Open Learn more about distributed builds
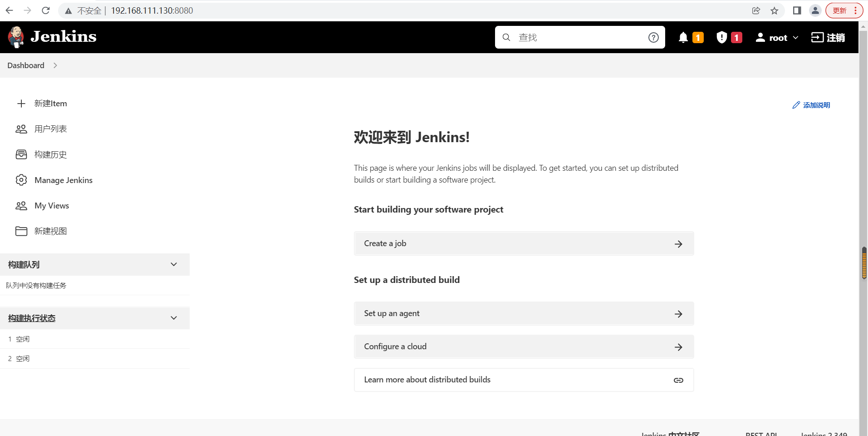 524,380
